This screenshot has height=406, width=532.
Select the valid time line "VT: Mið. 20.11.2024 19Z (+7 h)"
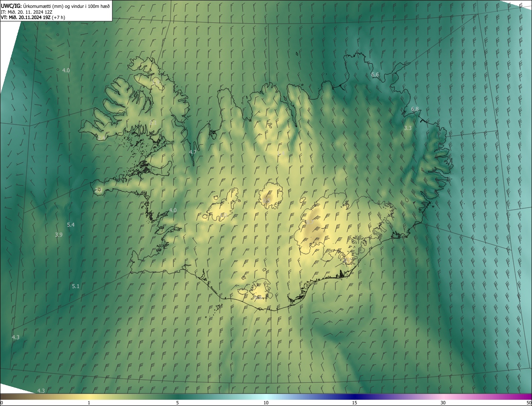pos(33,17)
